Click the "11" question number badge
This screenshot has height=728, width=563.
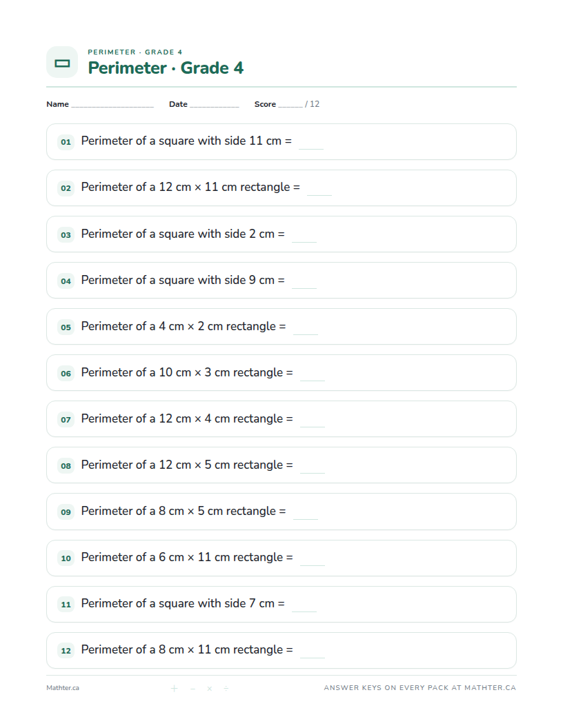[66, 605]
